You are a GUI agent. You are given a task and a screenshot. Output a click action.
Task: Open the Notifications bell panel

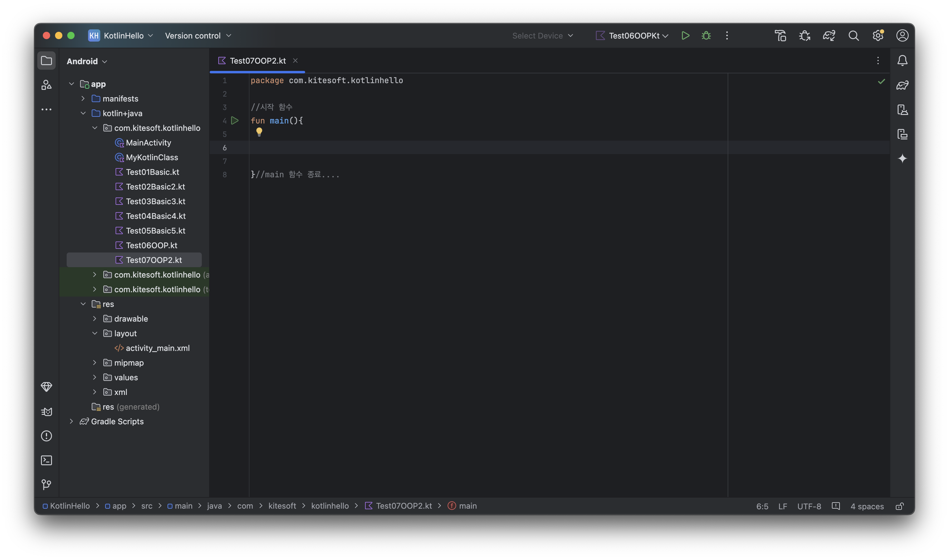(x=902, y=61)
